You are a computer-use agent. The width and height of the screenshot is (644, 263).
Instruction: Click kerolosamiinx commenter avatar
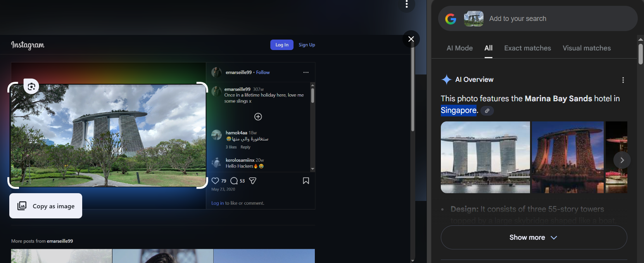pos(216,163)
